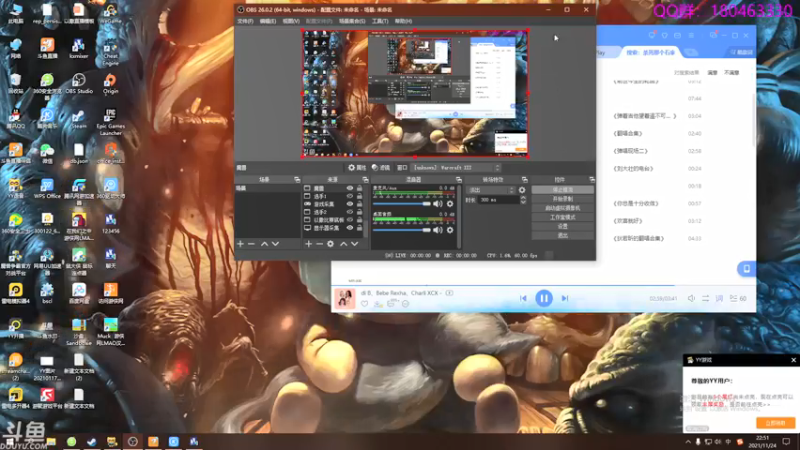Screen dimensions: 800x450
Task: Click the Start Recording button in controls
Action: point(563,198)
